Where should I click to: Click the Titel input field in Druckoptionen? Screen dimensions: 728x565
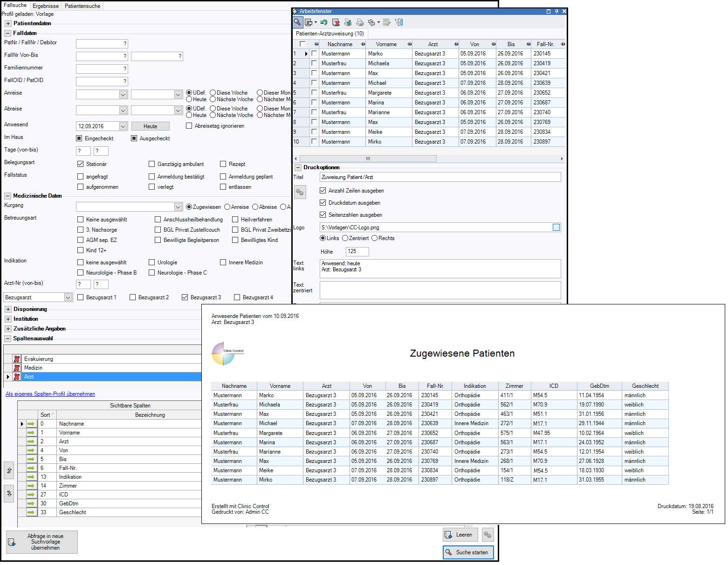[440, 177]
